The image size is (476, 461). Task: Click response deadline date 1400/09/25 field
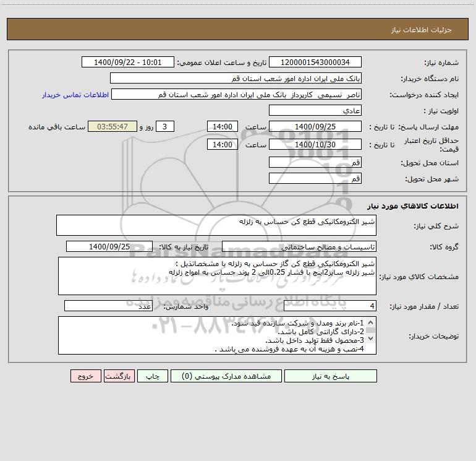tap(315, 126)
